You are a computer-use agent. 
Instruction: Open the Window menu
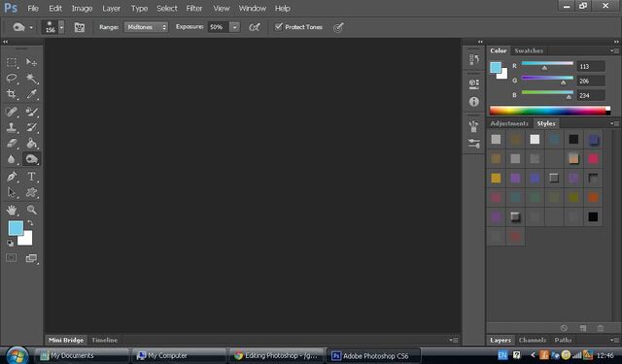253,9
